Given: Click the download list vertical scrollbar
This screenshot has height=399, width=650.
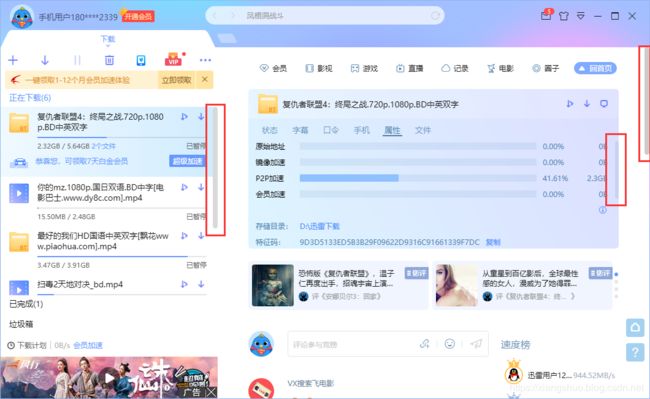Looking at the screenshot, I should [215, 168].
